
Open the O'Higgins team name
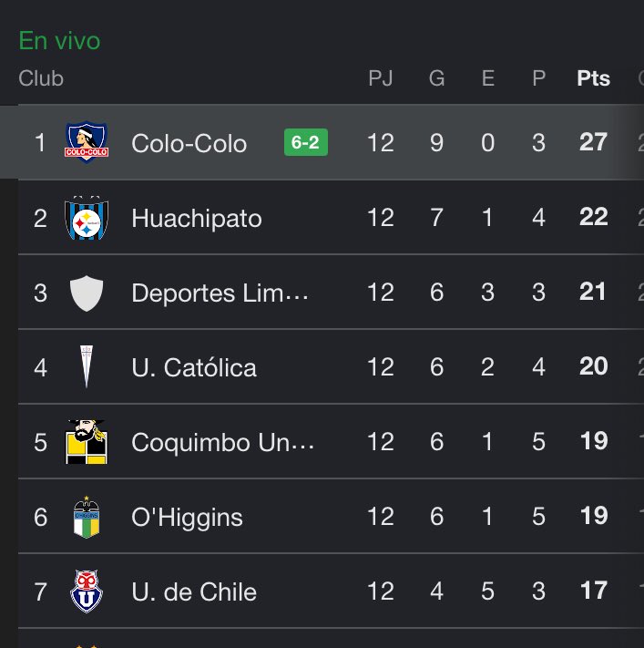click(x=187, y=518)
